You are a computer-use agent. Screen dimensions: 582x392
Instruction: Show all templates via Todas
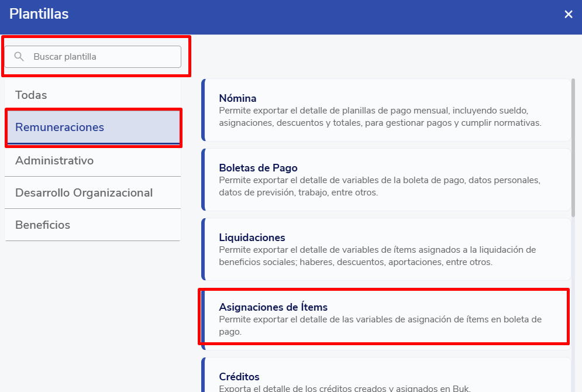[31, 95]
